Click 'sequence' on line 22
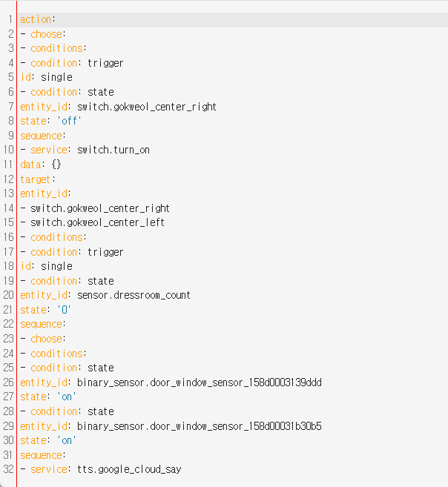This screenshot has height=487, width=448. click(41, 324)
